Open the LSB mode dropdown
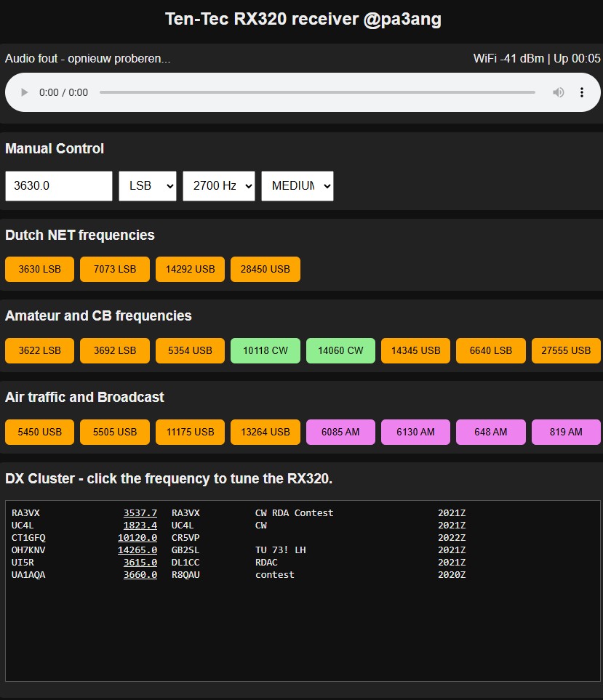Screen dimensions: 603x700 point(148,185)
